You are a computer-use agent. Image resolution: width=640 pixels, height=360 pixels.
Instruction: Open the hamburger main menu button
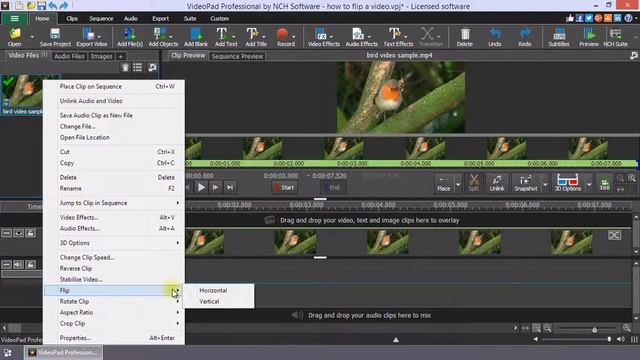(14, 18)
